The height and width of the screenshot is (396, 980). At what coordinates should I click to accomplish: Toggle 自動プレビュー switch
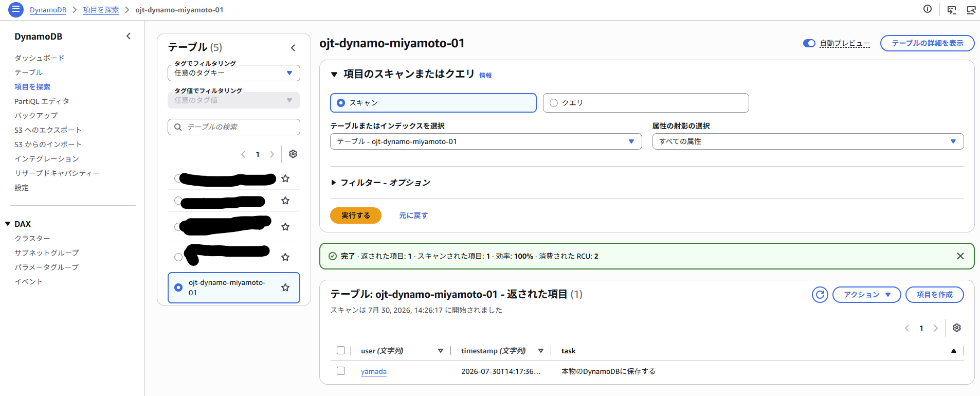coord(809,43)
